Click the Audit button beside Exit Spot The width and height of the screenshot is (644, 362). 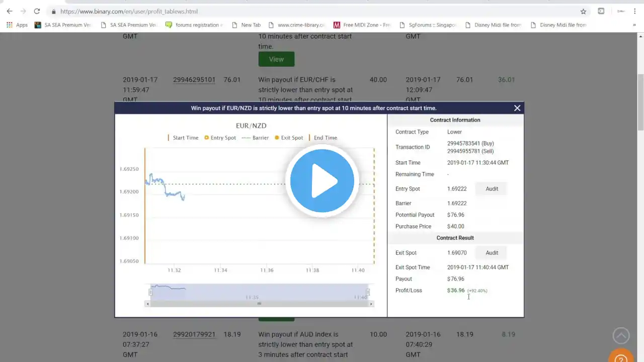click(492, 253)
